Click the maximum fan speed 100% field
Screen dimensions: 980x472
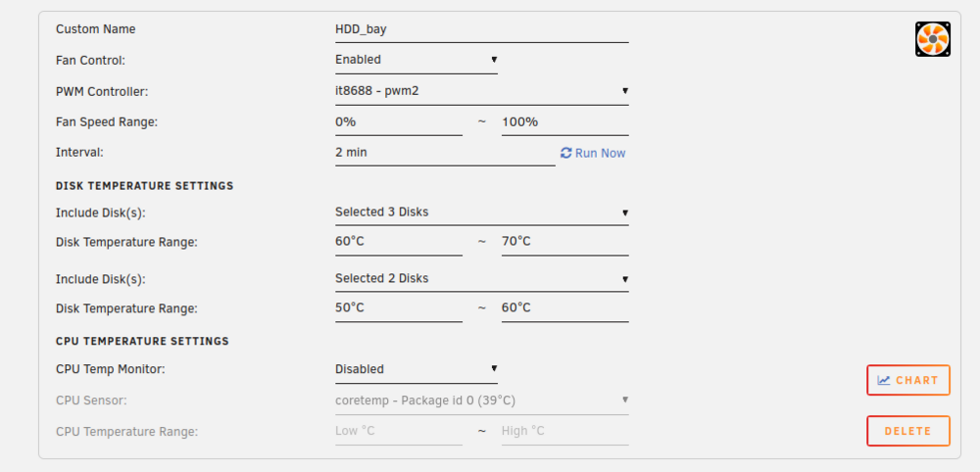click(x=565, y=121)
